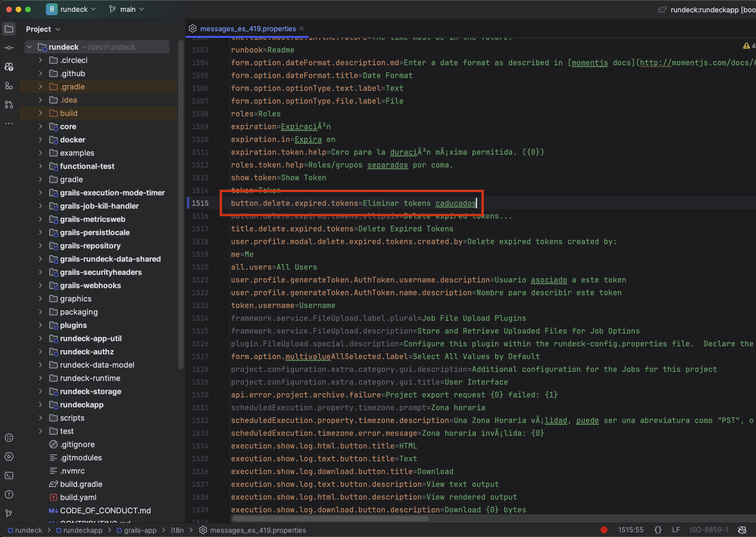Open build.gradle file
The height and width of the screenshot is (537, 756).
coord(81,484)
